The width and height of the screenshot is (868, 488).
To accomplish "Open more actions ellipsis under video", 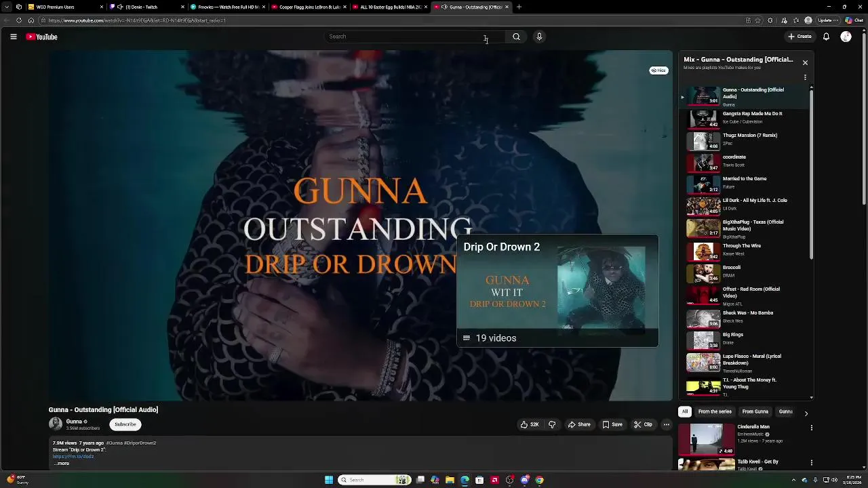I will coord(666,424).
